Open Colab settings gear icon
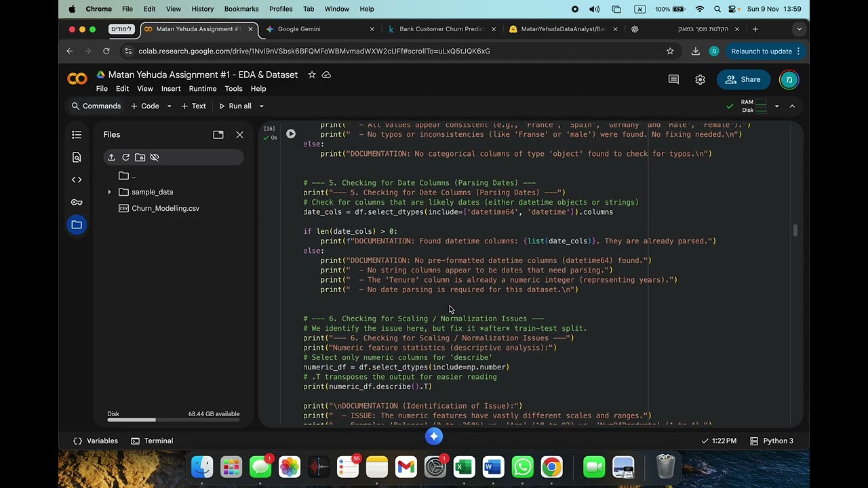The width and height of the screenshot is (868, 488). (700, 79)
